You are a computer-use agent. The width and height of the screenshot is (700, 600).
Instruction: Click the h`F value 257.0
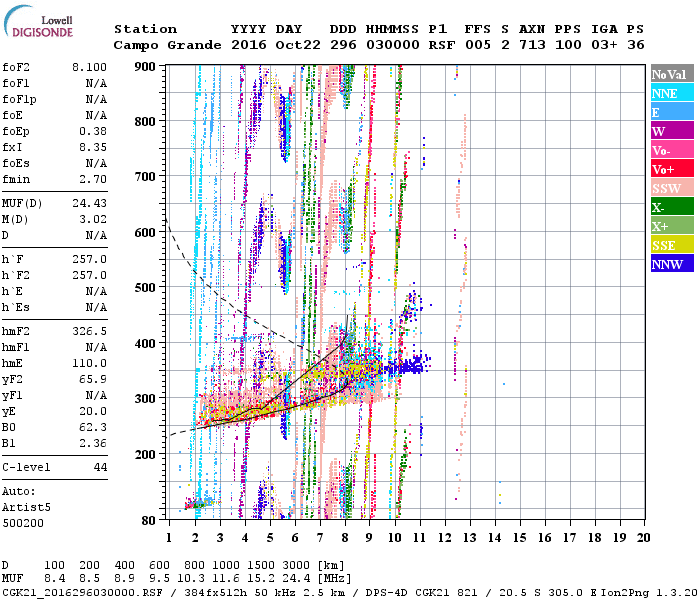point(89,259)
